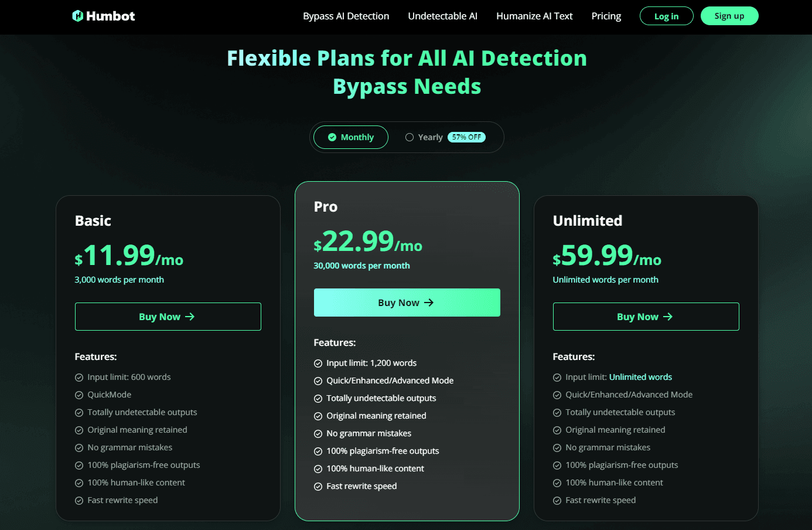Viewport: 812px width, 530px height.
Task: Buy the Pro plan now
Action: click(x=407, y=303)
